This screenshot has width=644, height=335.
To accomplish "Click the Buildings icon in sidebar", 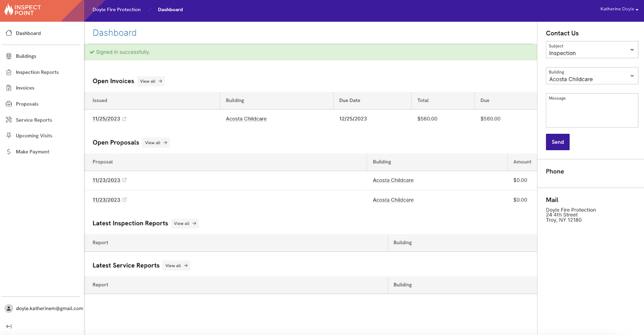I will [9, 56].
